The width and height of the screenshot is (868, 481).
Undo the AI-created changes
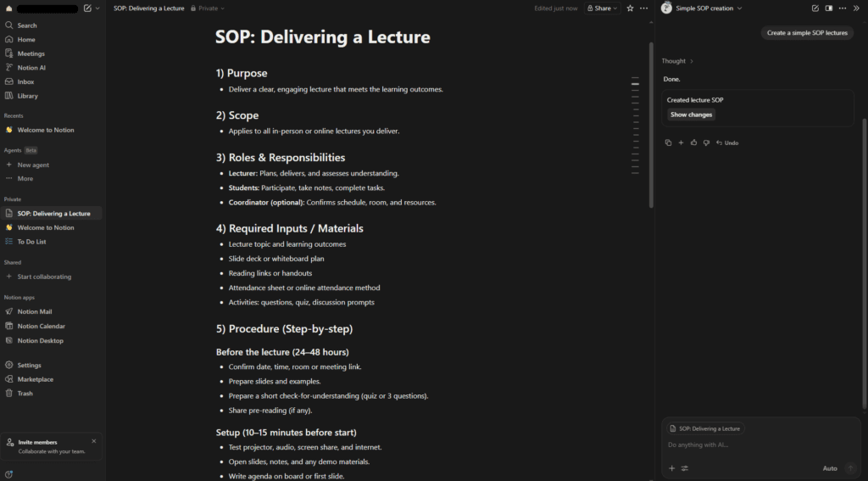[x=727, y=143]
